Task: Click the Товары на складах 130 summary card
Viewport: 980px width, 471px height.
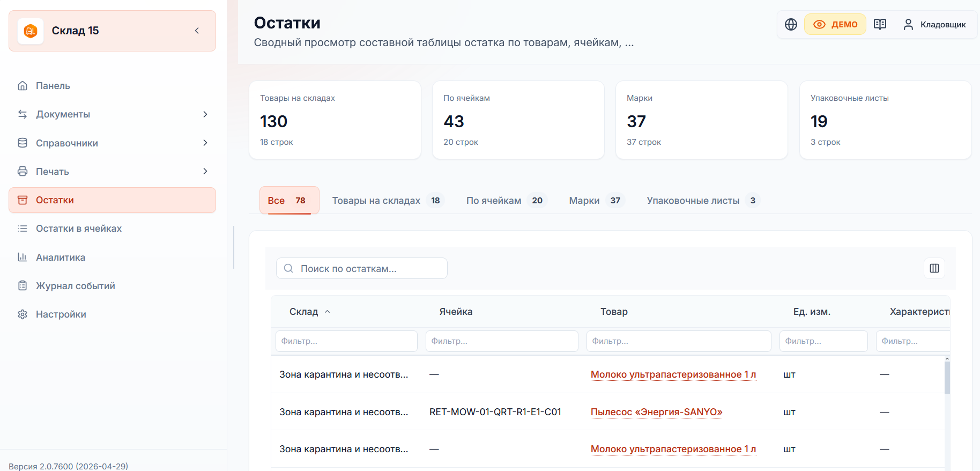Action: [x=335, y=120]
